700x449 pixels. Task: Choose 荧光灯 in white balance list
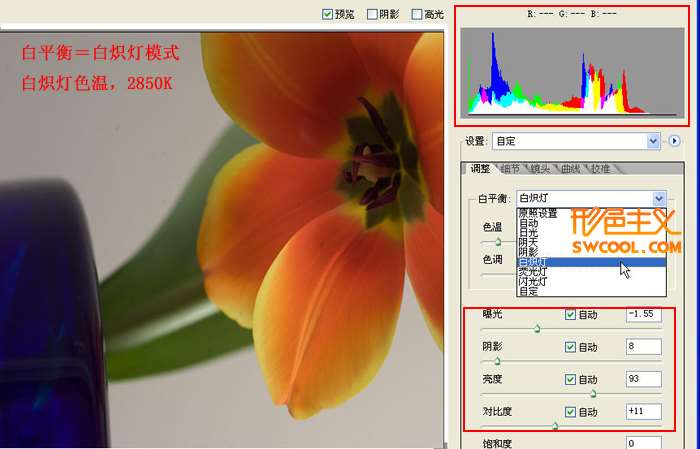point(591,272)
